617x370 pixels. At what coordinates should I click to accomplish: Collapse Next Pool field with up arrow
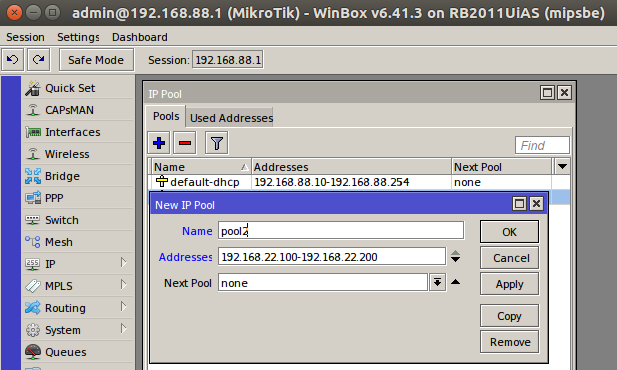[x=455, y=282]
